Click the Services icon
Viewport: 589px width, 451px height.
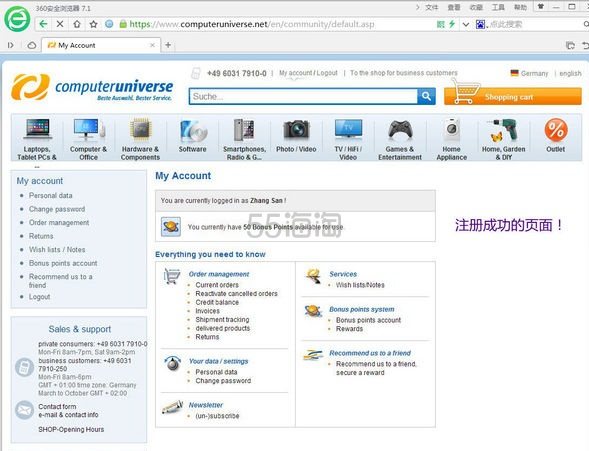click(313, 276)
